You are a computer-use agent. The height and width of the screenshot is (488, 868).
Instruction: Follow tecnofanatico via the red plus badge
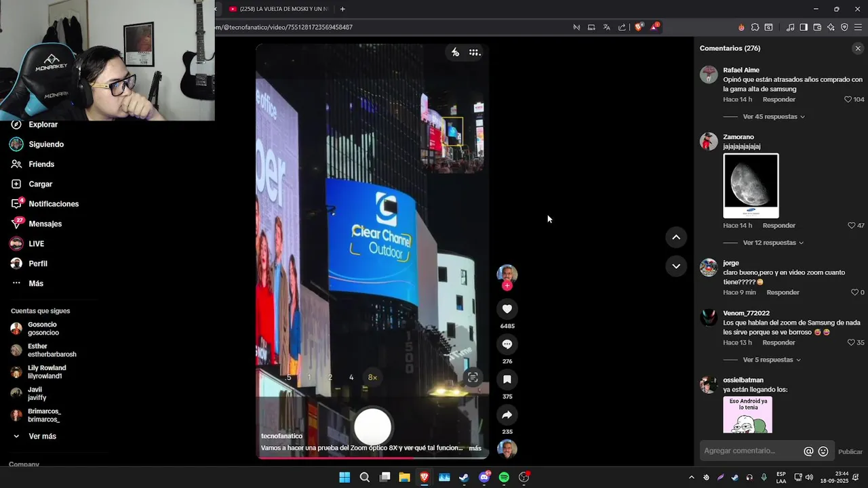point(507,286)
